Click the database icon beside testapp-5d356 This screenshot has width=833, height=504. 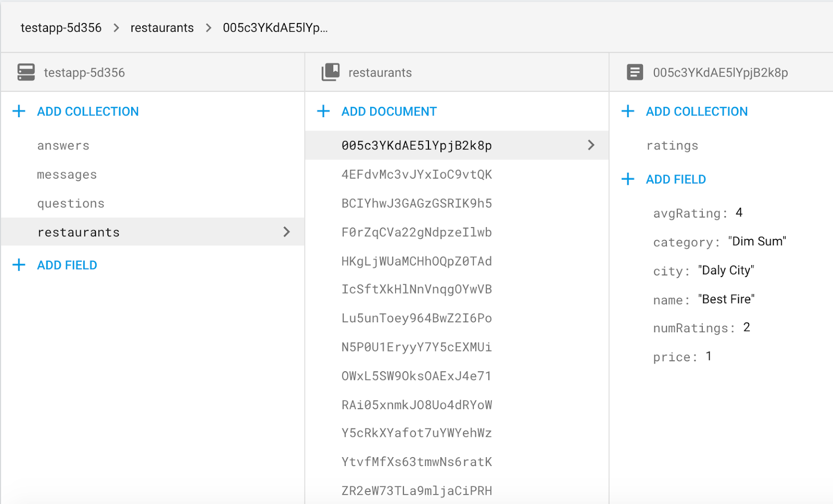(x=25, y=72)
